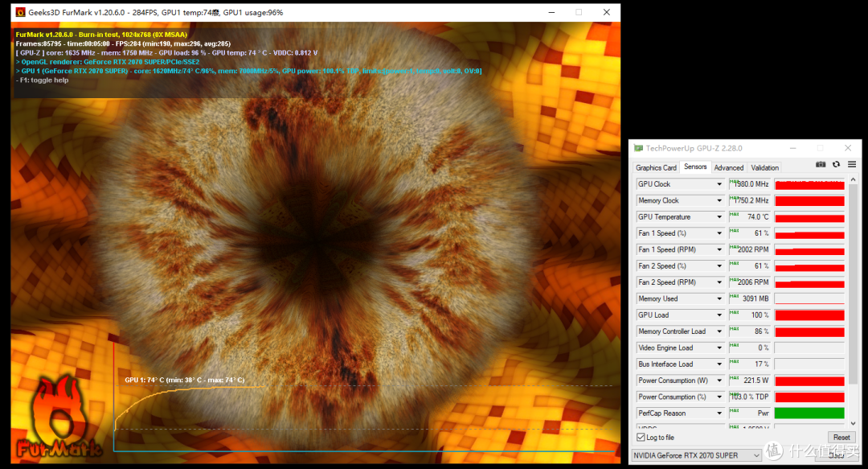
Task: Close the GPU-Z window
Action: pyautogui.click(x=848, y=148)
